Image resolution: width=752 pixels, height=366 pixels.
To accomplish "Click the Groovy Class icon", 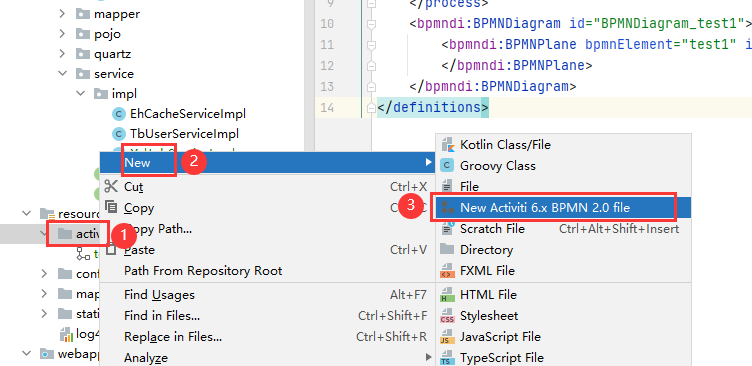I will click(447, 165).
